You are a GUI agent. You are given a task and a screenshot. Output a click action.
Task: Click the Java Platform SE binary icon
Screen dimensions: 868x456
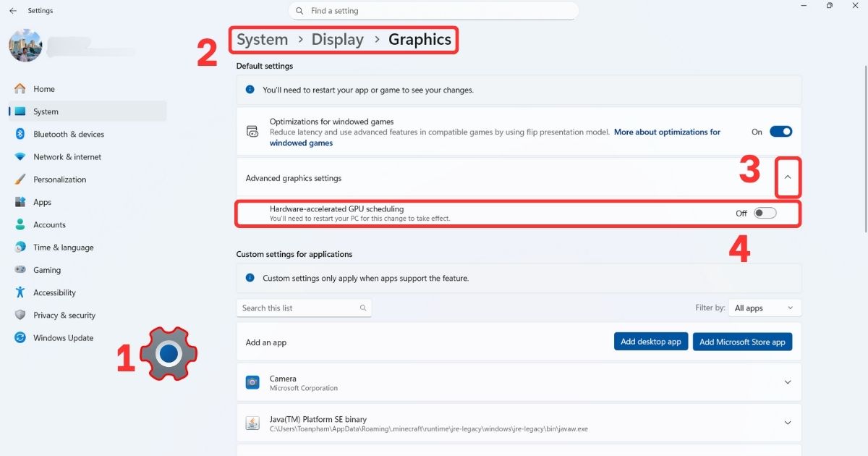pyautogui.click(x=252, y=423)
